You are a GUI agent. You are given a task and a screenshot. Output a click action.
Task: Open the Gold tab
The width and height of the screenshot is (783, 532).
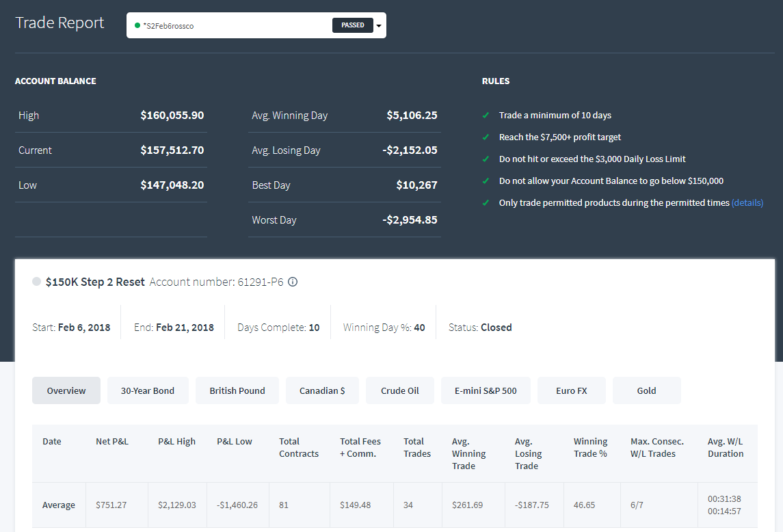(647, 390)
